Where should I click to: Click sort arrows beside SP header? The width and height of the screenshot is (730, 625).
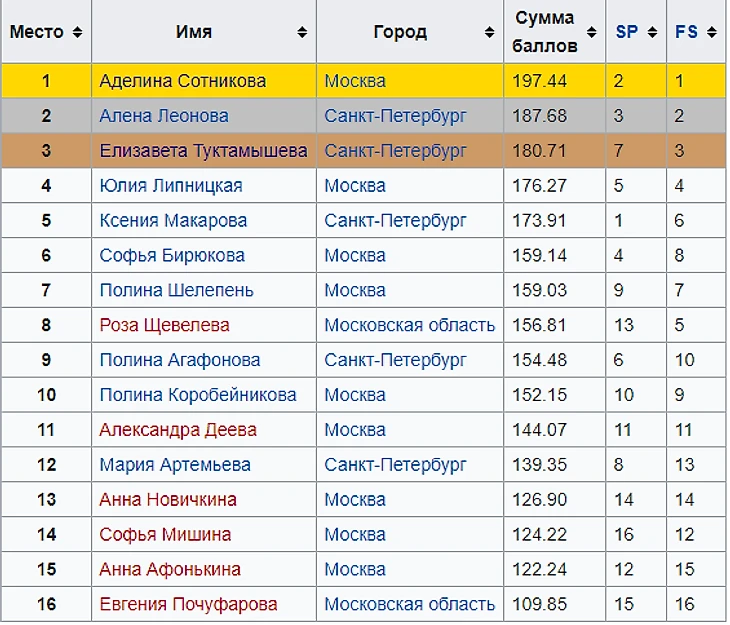[653, 32]
